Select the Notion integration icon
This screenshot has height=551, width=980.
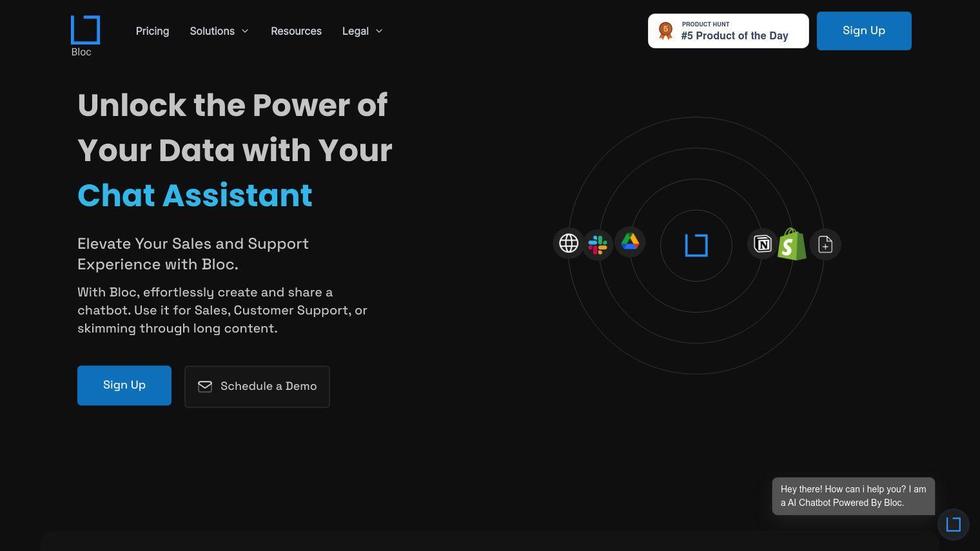763,244
